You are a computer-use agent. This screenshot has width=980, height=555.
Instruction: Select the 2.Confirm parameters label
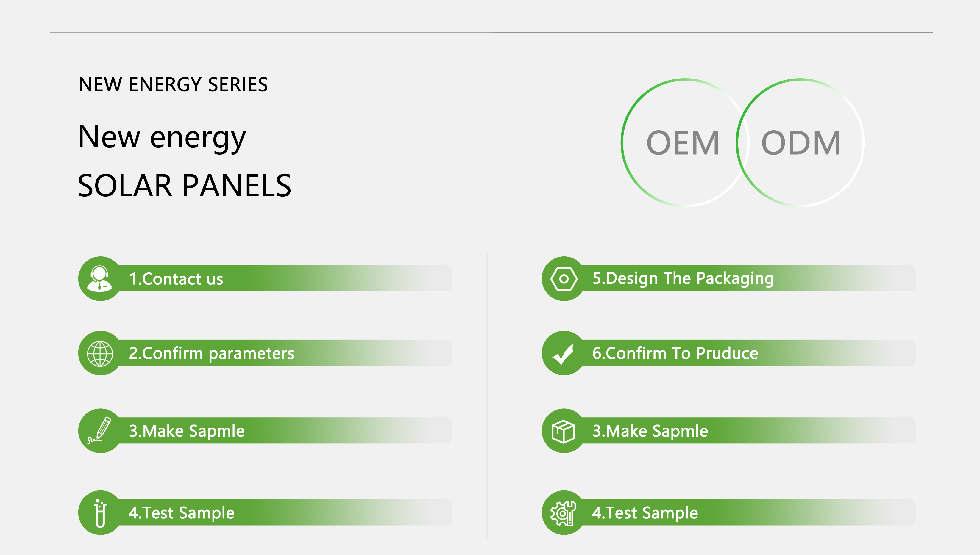pyautogui.click(x=212, y=353)
